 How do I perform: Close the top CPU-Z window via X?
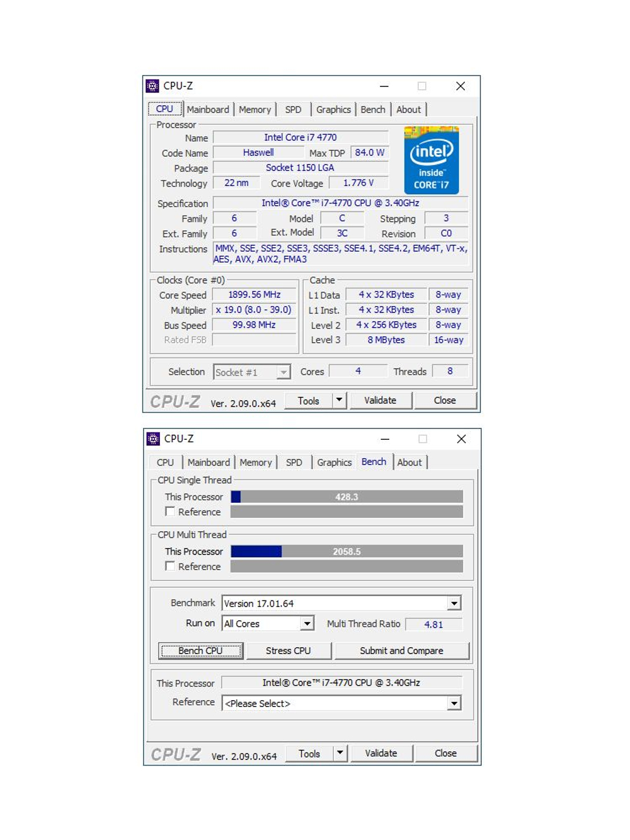click(461, 86)
